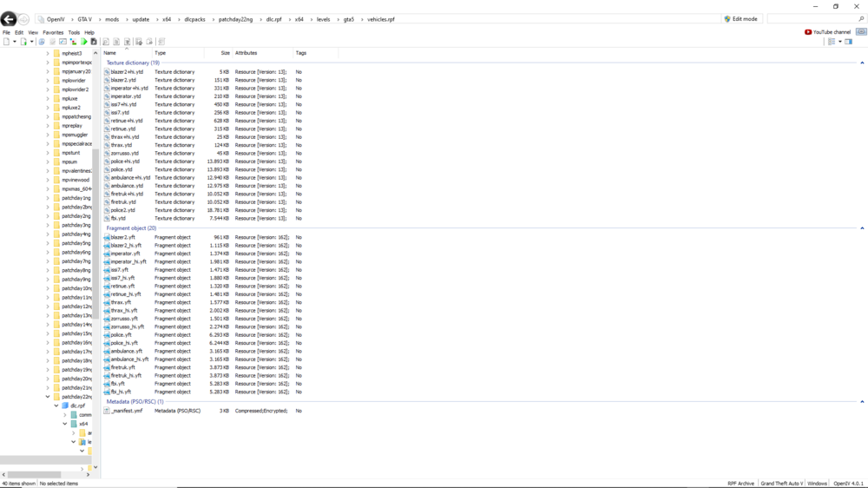868x488 pixels.
Task: Click the Add file icon with green arrow
Action: click(x=23, y=42)
